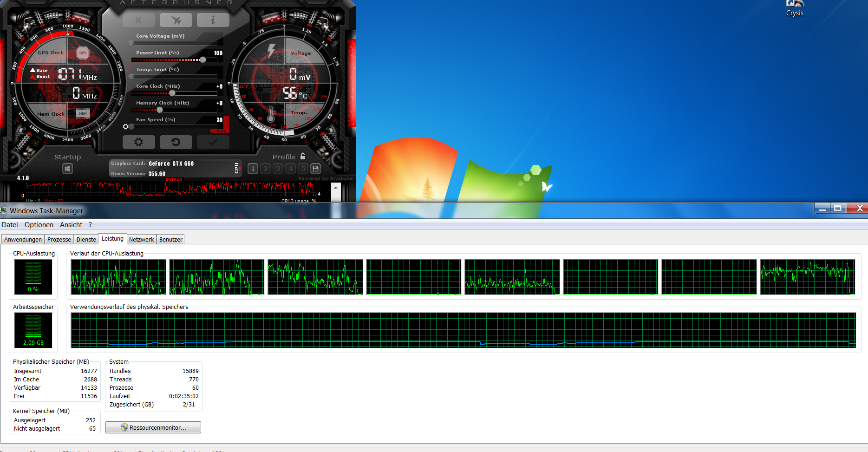Click the Fan Speed slider handle
The width and height of the screenshot is (868, 452).
(132, 126)
